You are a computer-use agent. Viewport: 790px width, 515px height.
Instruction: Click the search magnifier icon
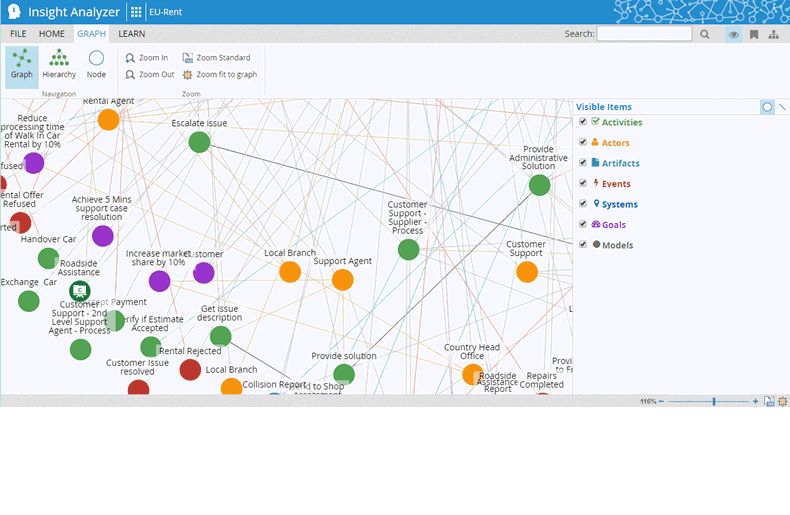705,34
